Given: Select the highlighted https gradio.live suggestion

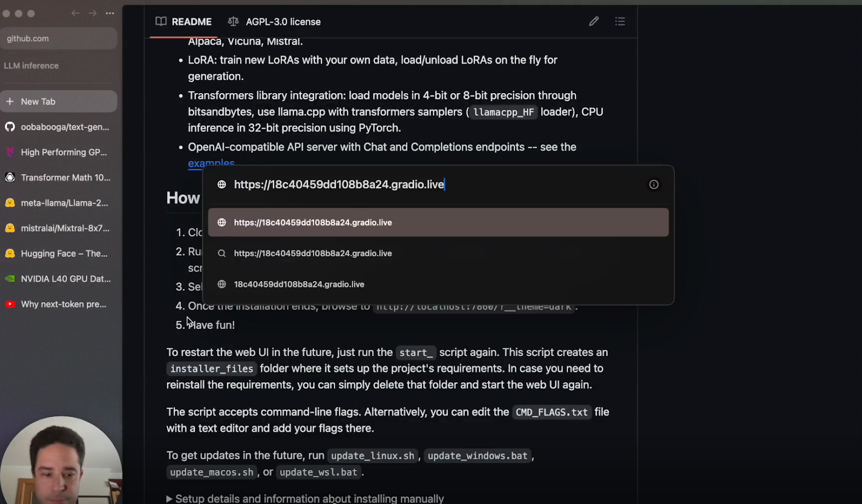Looking at the screenshot, I should [438, 222].
